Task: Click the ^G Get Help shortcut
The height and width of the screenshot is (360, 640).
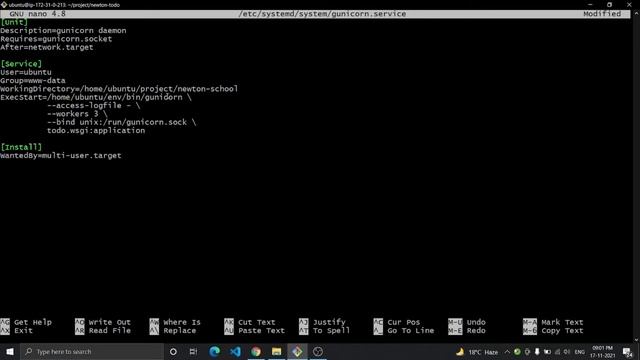Action: 26,322
